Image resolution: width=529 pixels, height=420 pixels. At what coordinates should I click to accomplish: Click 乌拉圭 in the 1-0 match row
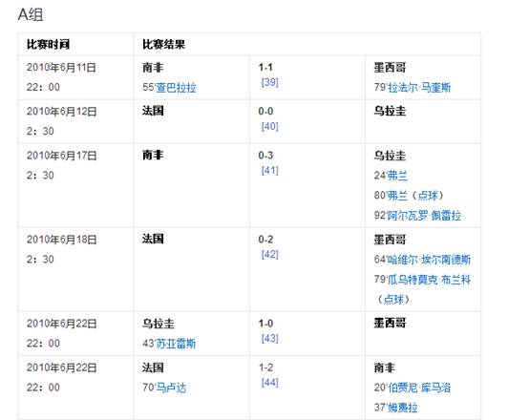(159, 324)
